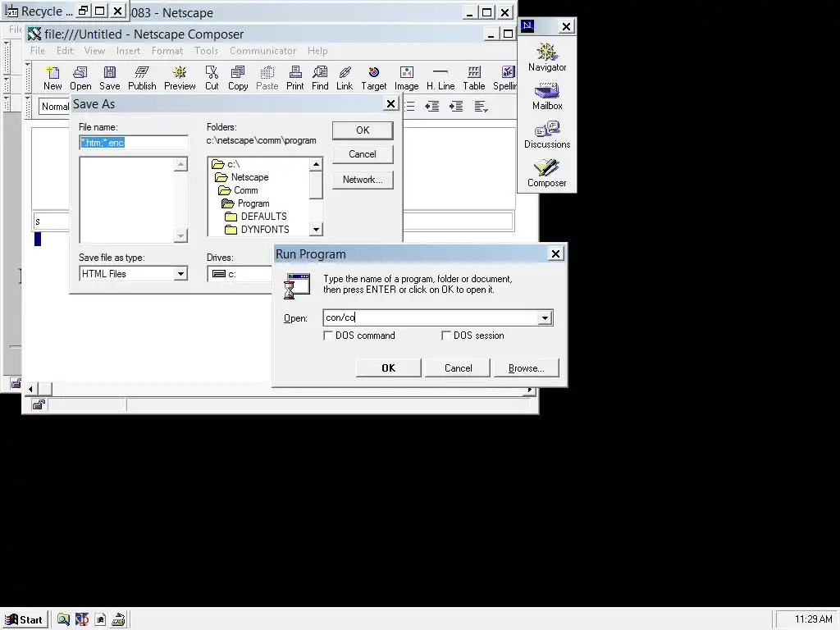Viewport: 840px width, 630px height.
Task: Select the DEFAULTS folder in Folders list
Action: [x=256, y=217]
